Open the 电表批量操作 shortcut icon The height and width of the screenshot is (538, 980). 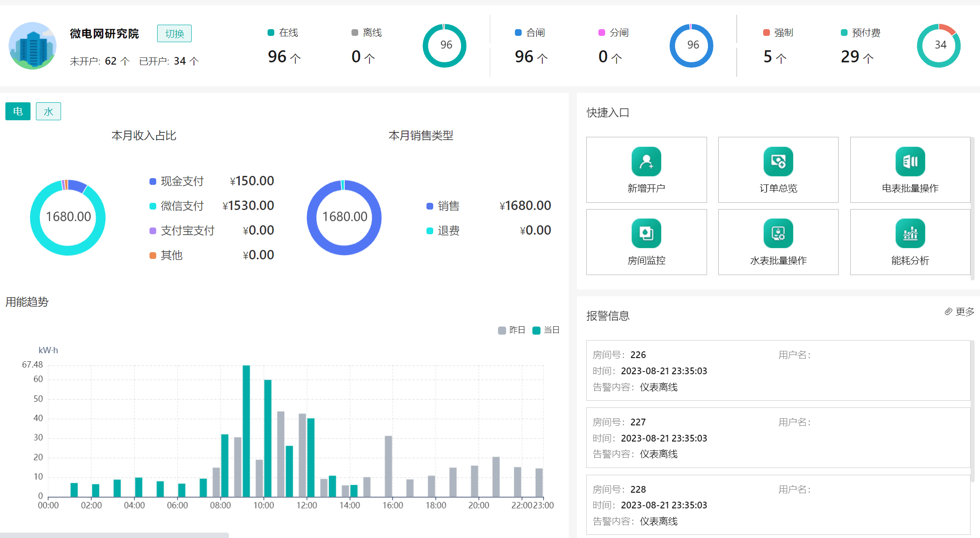(910, 162)
